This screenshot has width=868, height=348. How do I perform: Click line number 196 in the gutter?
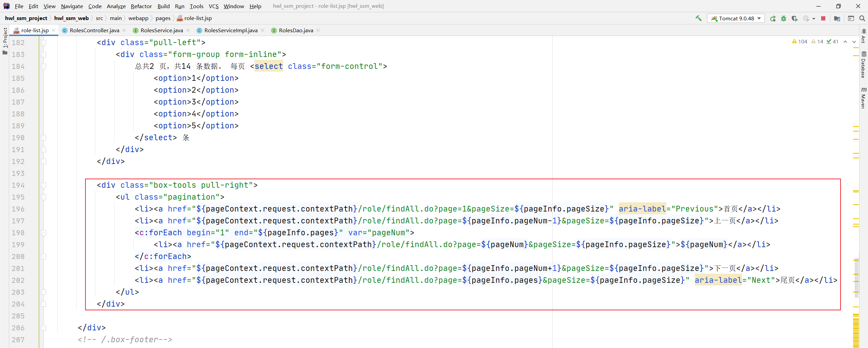(x=18, y=209)
